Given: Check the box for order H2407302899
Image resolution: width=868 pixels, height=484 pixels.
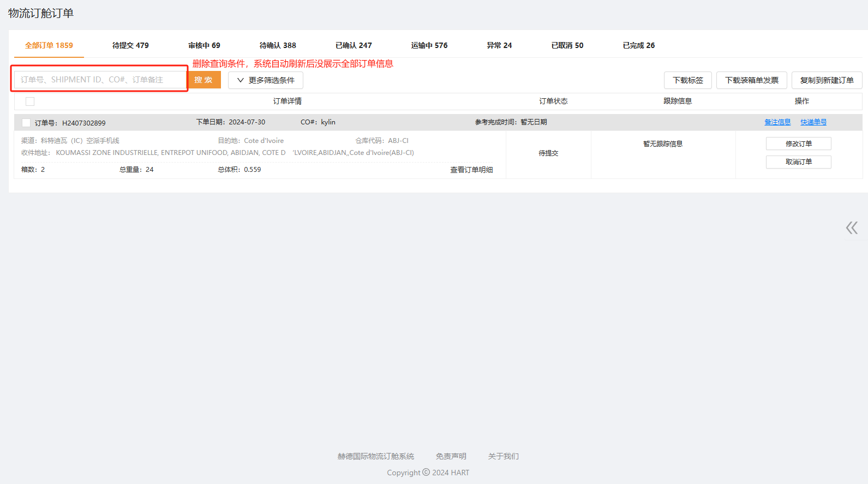Looking at the screenshot, I should (26, 123).
